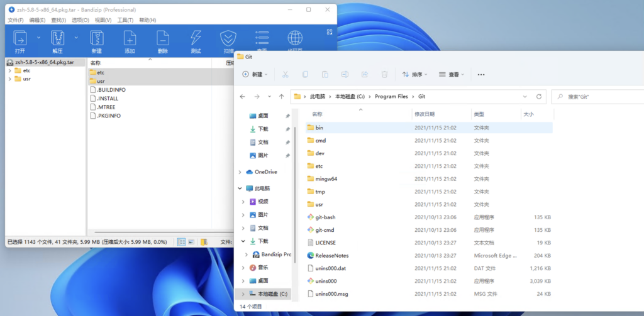The width and height of the screenshot is (644, 316).
Task: Refresh the Git folder view
Action: click(x=539, y=97)
